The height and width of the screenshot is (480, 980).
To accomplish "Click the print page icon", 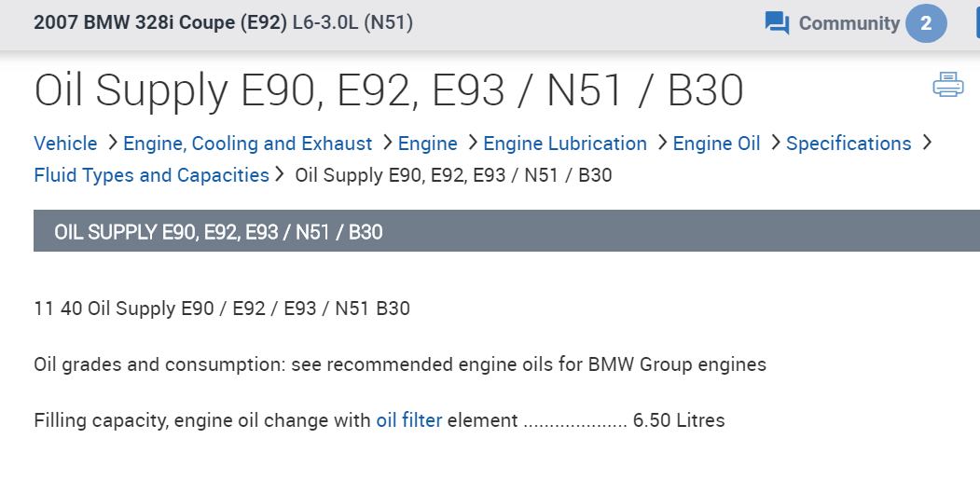I will pyautogui.click(x=947, y=85).
